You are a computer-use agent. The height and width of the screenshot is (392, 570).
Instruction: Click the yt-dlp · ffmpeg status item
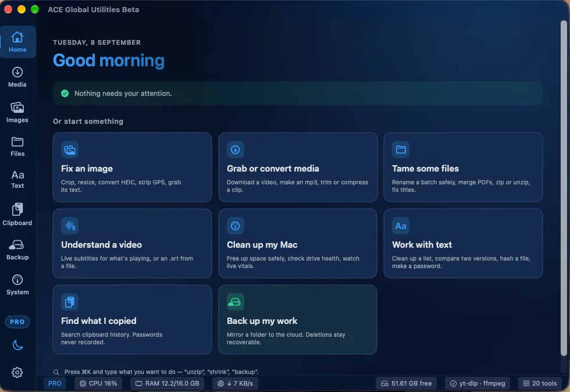pos(478,383)
